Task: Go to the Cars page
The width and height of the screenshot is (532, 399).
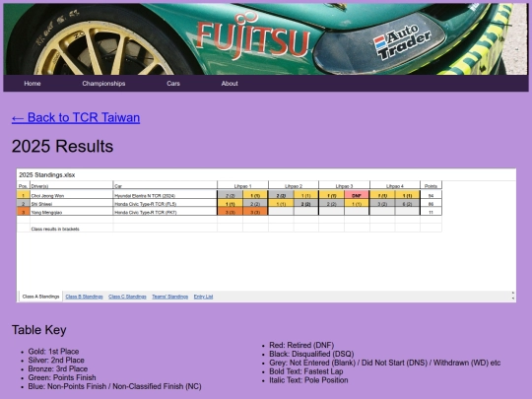Action: [173, 84]
